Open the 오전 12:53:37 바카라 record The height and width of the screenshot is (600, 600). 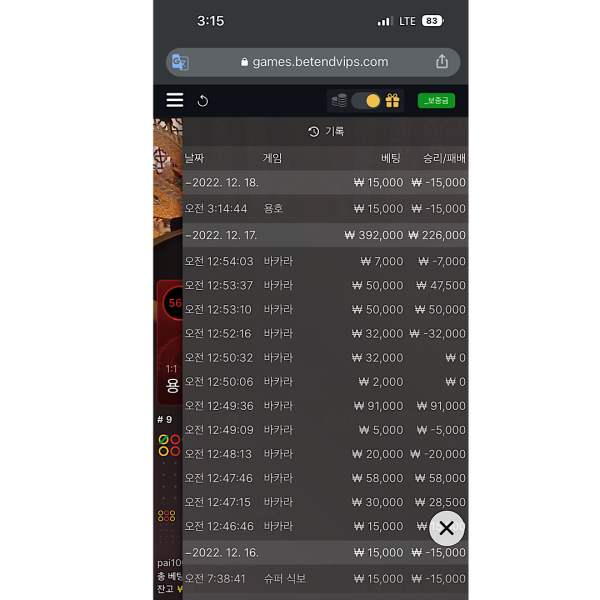point(325,285)
